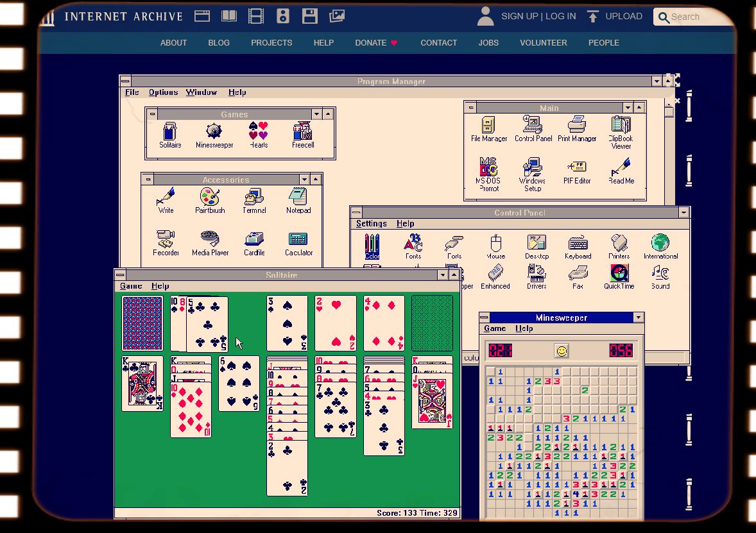The width and height of the screenshot is (756, 533).
Task: Click the Internet Archive software floppy icon
Action: pyautogui.click(x=309, y=16)
